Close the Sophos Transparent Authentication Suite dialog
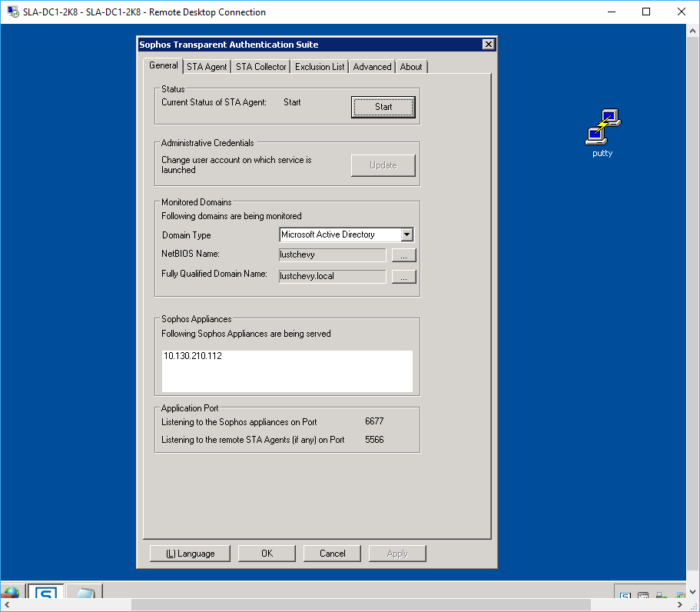 [489, 45]
